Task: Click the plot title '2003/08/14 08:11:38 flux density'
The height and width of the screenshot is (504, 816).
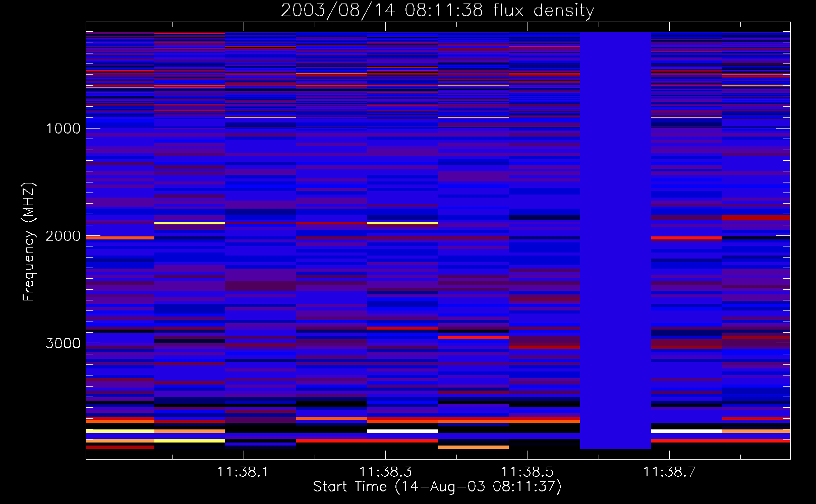Action: tap(437, 10)
